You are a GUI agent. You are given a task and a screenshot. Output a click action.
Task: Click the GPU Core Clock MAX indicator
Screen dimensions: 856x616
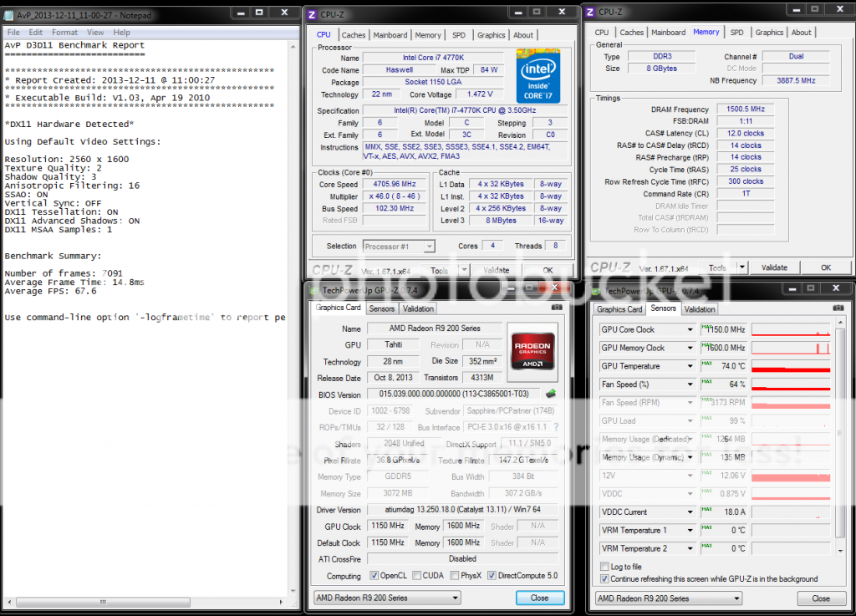pyautogui.click(x=706, y=328)
